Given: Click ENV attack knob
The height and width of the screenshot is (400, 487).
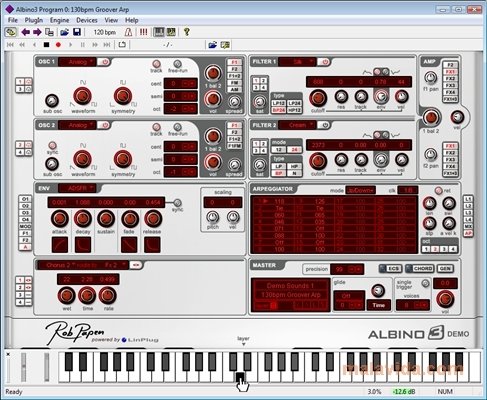Looking at the screenshot, I should coord(60,219).
